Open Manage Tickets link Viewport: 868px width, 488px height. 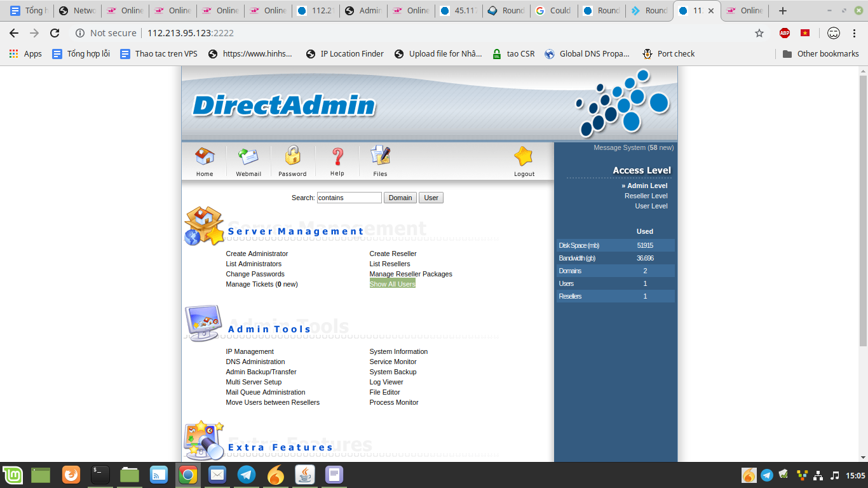tap(262, 284)
